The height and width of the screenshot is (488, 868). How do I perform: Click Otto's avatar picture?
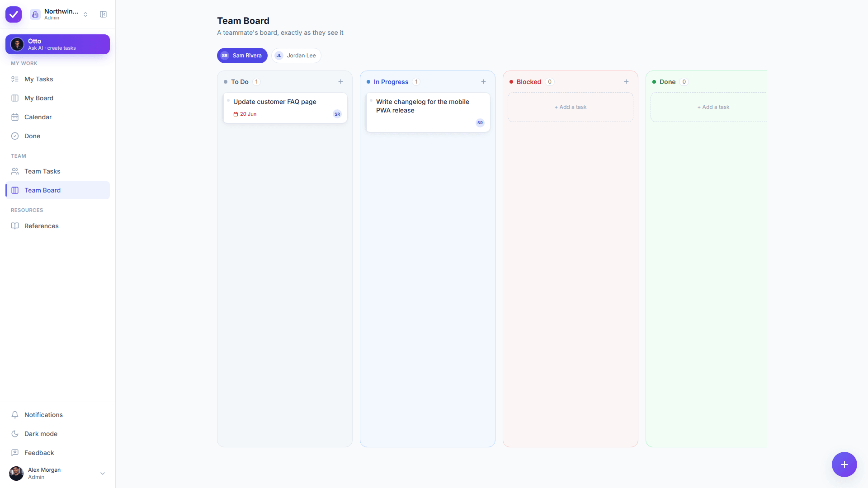17,44
